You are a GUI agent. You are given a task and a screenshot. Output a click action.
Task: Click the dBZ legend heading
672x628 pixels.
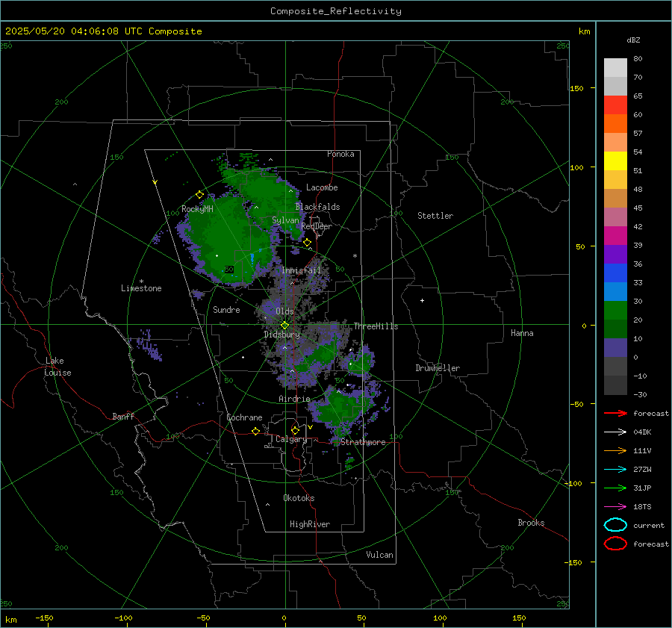coord(633,40)
